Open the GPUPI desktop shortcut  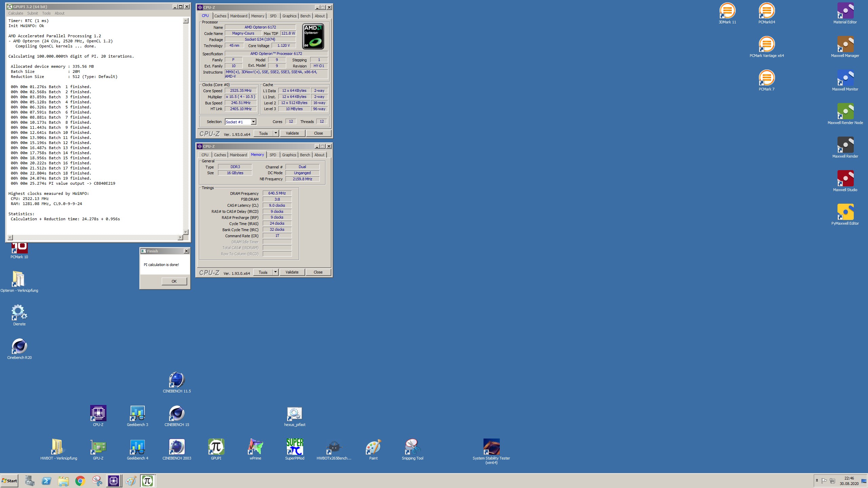tap(216, 449)
